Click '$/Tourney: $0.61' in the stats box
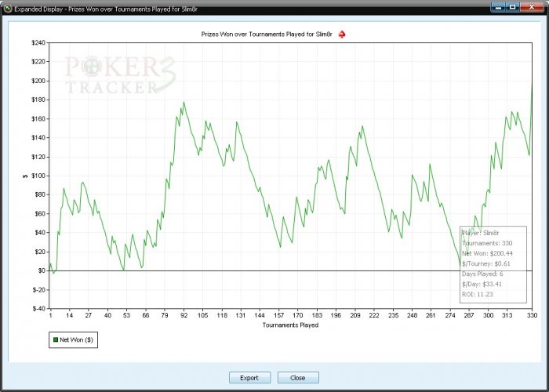Viewport: 549px width, 392px height. 486,263
